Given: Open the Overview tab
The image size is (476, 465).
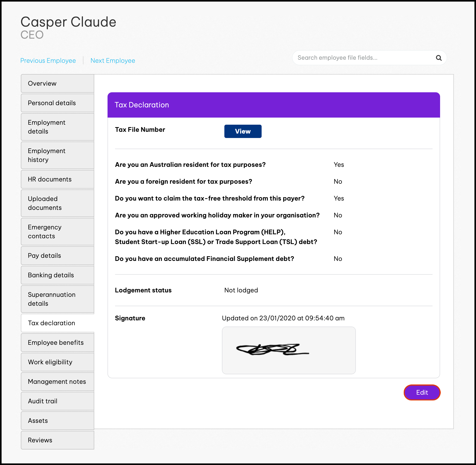Looking at the screenshot, I should (x=57, y=83).
